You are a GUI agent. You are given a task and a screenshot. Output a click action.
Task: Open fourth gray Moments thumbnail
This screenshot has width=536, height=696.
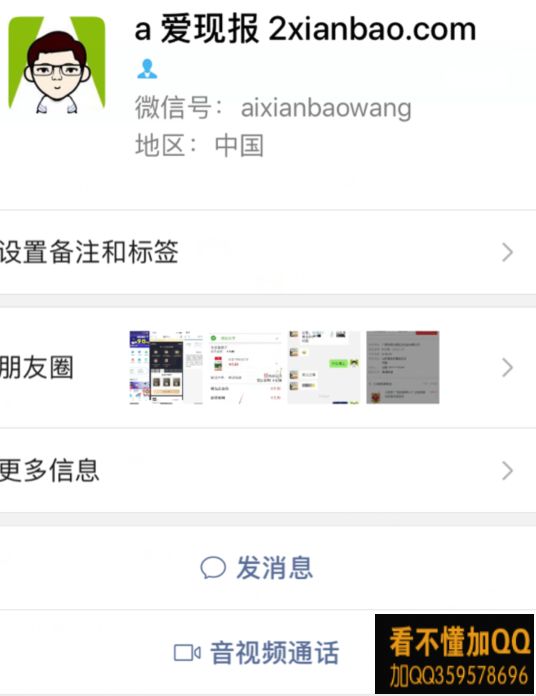click(x=403, y=368)
